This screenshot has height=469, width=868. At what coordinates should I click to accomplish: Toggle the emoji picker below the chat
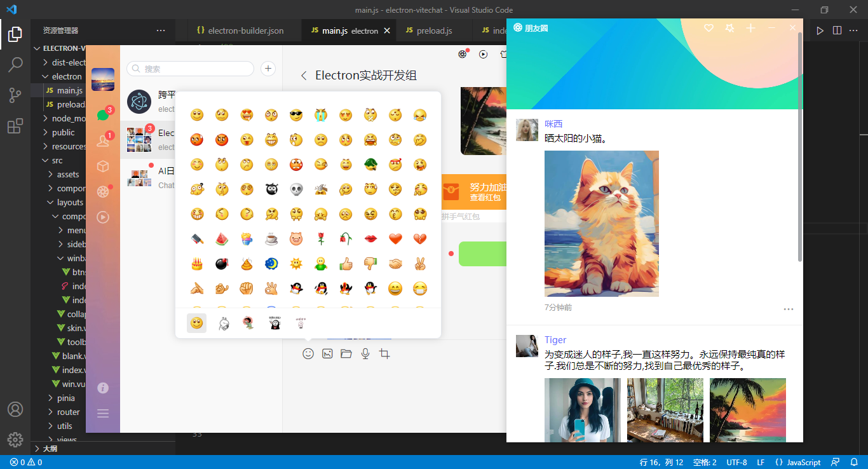[x=308, y=353]
